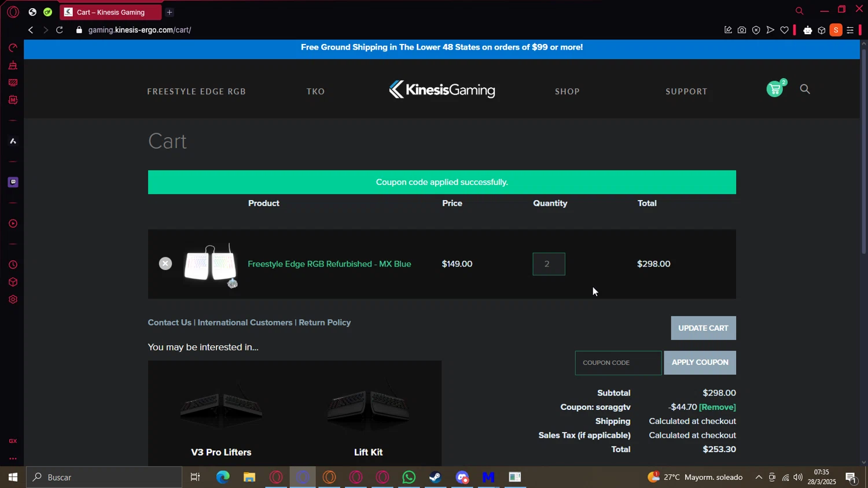Click the keyboard product thumbnail
The height and width of the screenshot is (488, 868).
211,265
